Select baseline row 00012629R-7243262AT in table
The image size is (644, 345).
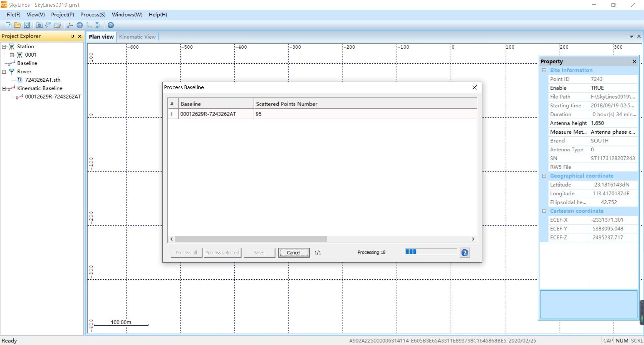coord(208,114)
